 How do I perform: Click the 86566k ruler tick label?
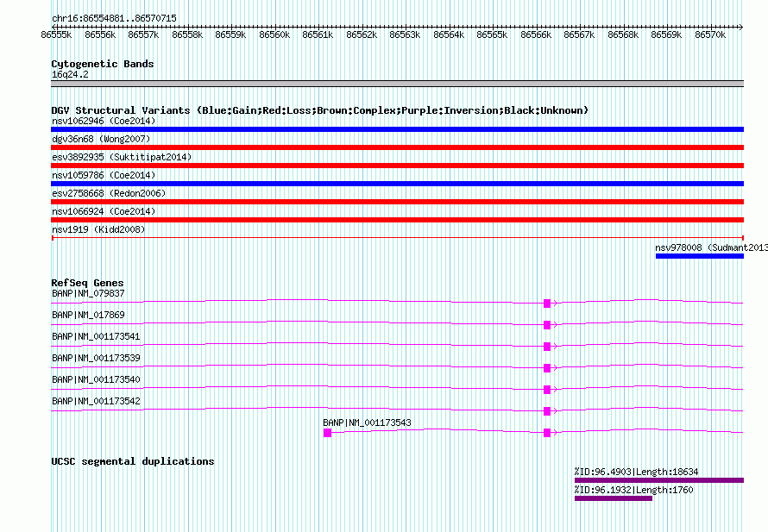click(x=537, y=34)
